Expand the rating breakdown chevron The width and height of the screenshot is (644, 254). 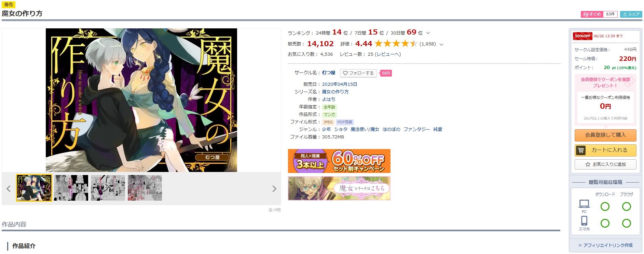coord(441,44)
